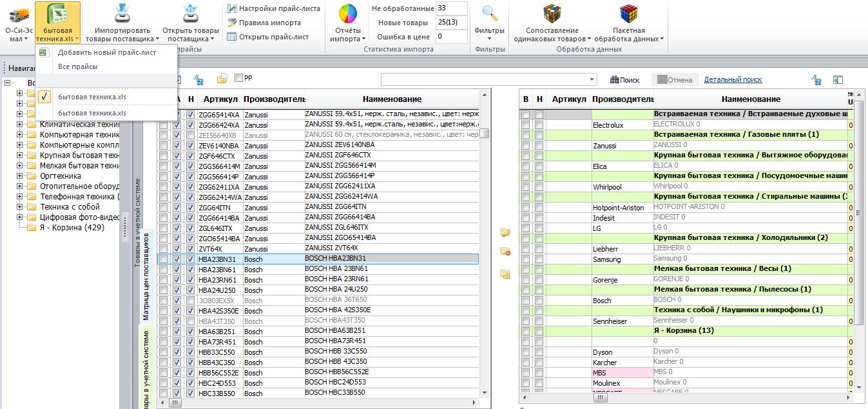
Task: Click Импортировать товары поставщика icon
Action: pyautogui.click(x=122, y=14)
